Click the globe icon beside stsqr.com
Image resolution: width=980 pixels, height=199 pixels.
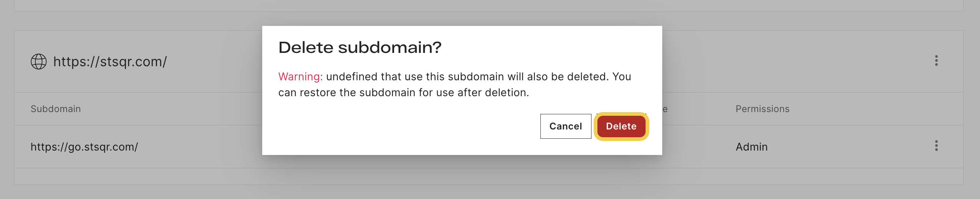(39, 61)
